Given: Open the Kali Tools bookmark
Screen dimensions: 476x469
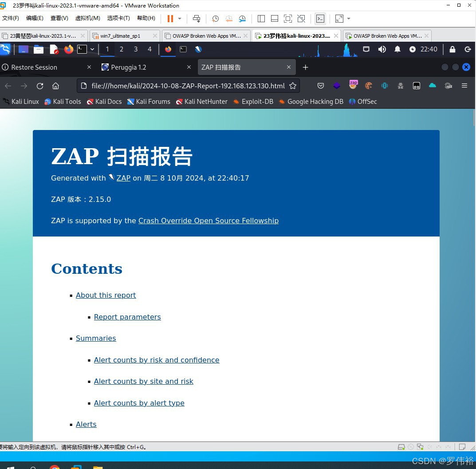Looking at the screenshot, I should click(63, 102).
